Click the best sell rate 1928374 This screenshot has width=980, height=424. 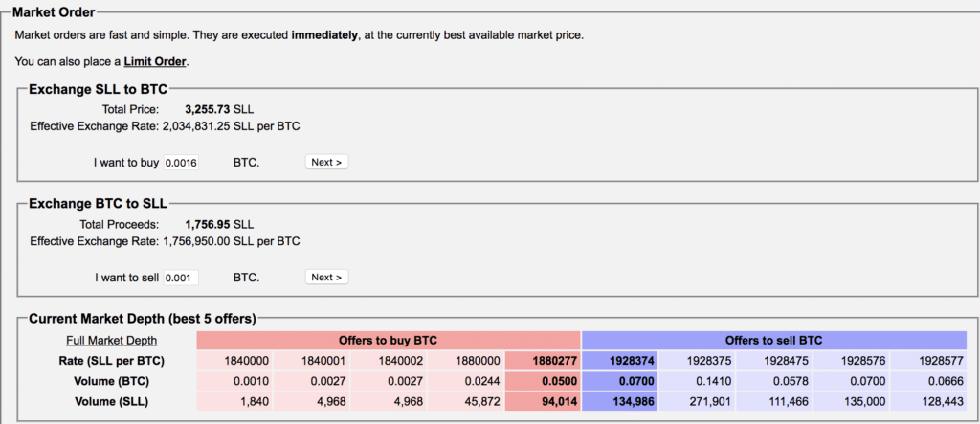[620, 361]
